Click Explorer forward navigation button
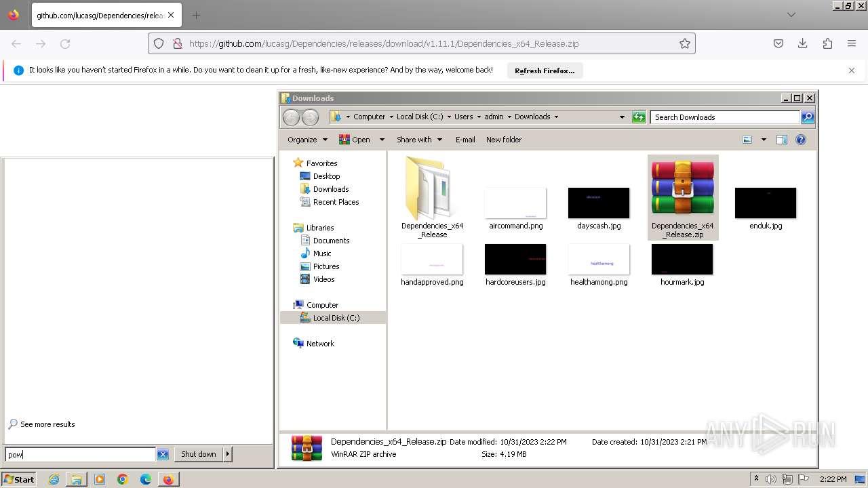The height and width of the screenshot is (488, 868). click(x=310, y=117)
